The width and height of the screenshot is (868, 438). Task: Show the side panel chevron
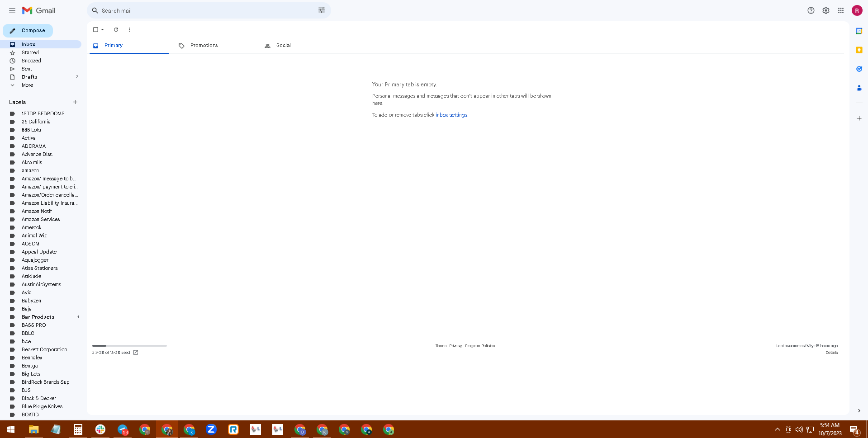click(x=859, y=410)
